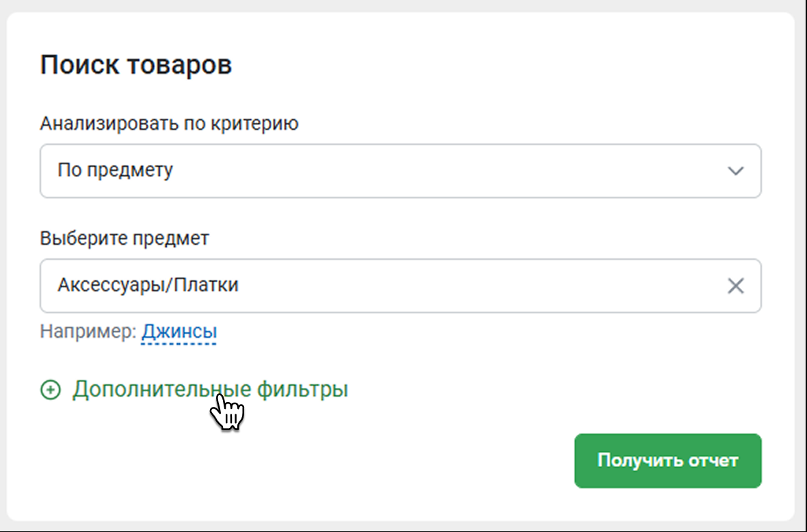
Task: Click empty space inside the subject input
Action: (x=479, y=286)
